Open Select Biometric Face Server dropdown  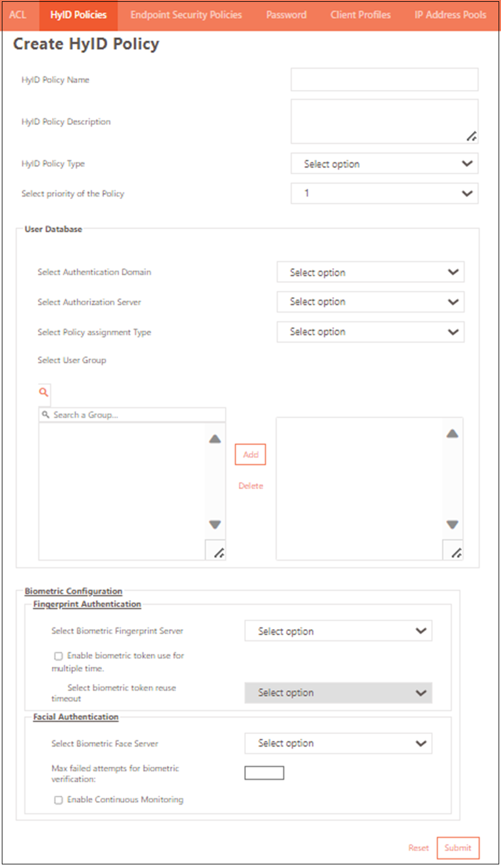[x=339, y=743]
